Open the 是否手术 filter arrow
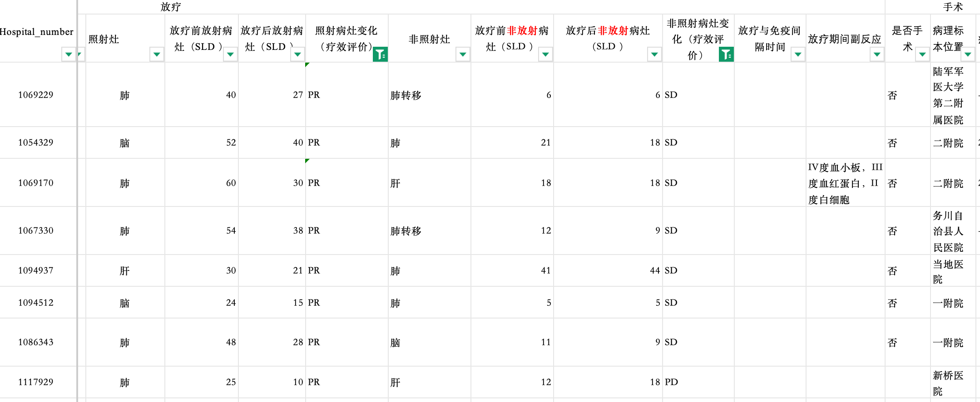 [x=922, y=54]
